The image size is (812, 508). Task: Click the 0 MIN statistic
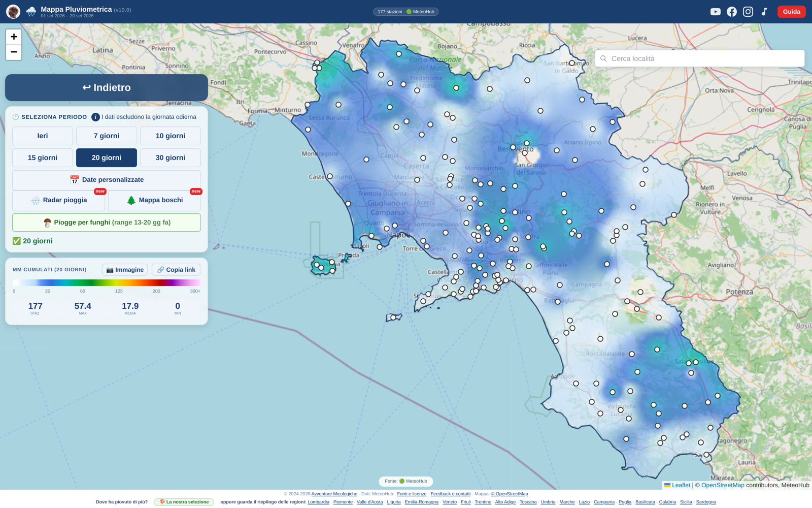pyautogui.click(x=178, y=308)
